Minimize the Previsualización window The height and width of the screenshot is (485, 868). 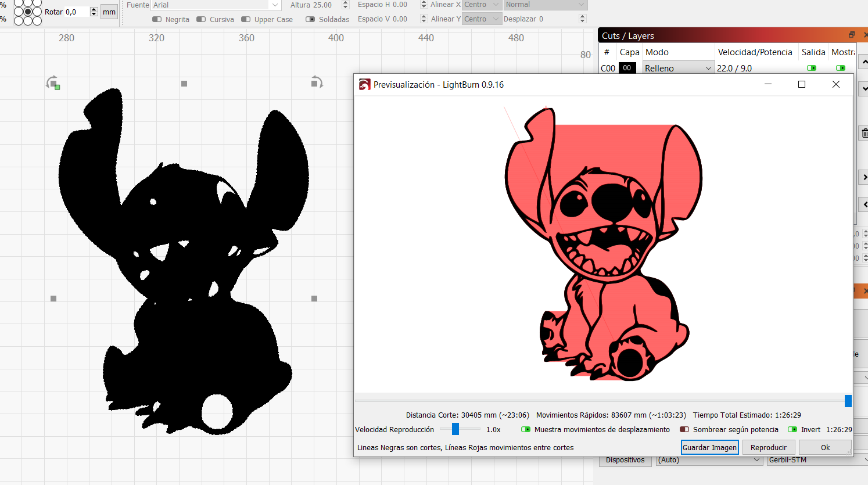click(x=768, y=84)
